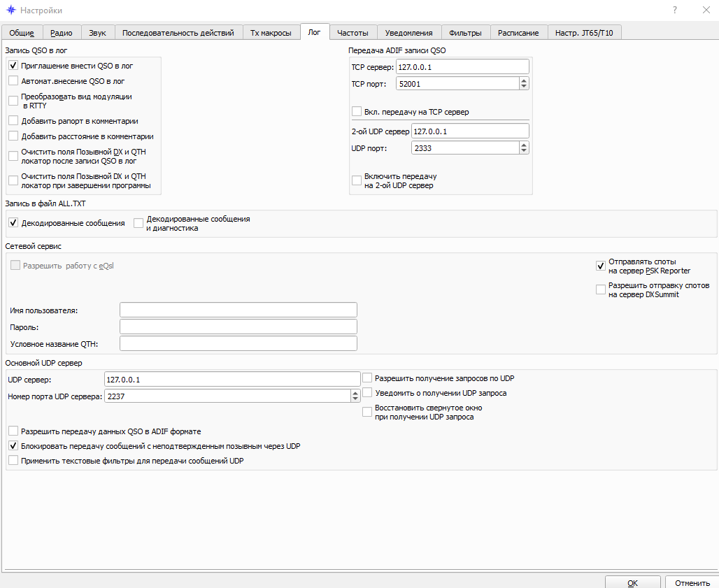Screen dimensions: 719x588
Task: Click the TCP сервер address field
Action: (x=462, y=67)
